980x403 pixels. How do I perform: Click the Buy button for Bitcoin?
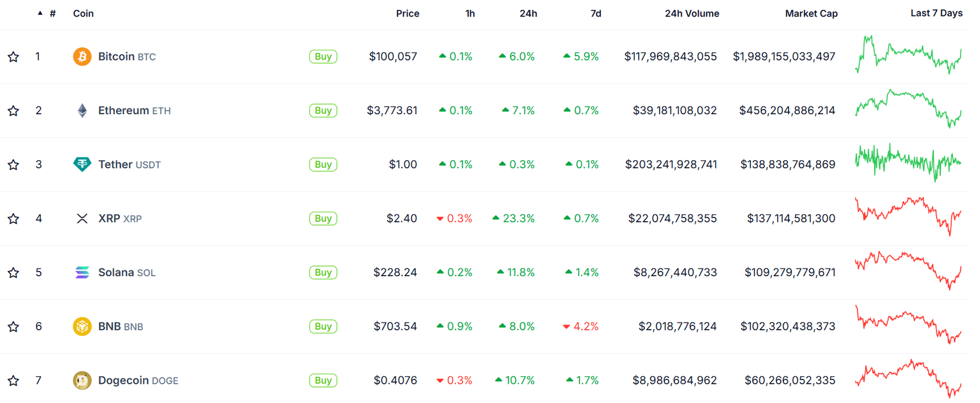pos(323,56)
